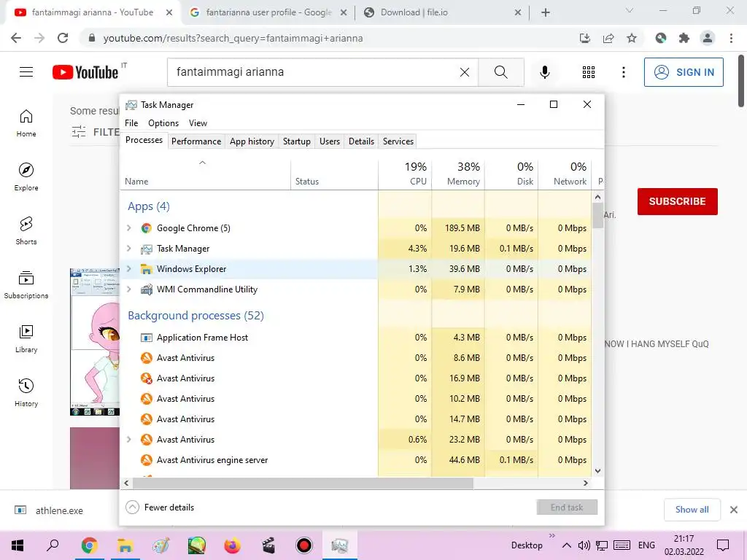
Task: Open the volume control in system tray
Action: click(x=584, y=545)
